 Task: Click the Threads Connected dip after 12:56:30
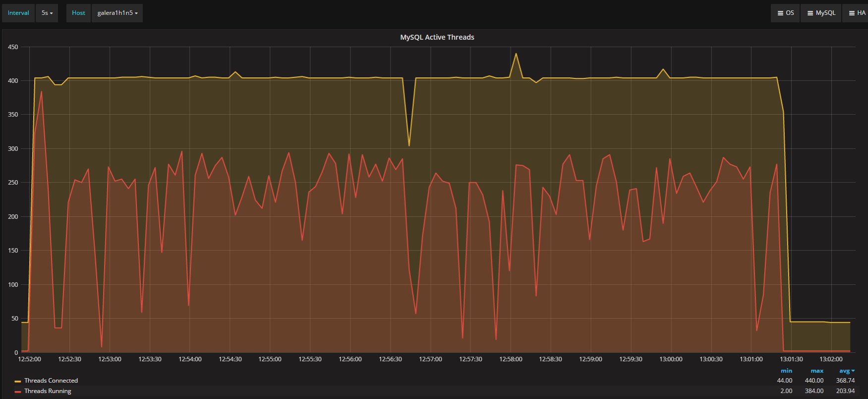click(x=409, y=145)
